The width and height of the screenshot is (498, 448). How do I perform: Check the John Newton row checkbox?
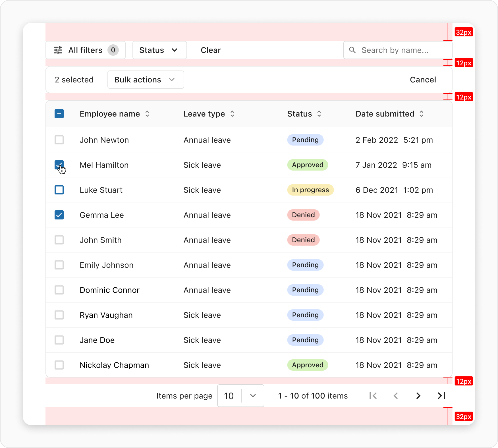(x=59, y=140)
